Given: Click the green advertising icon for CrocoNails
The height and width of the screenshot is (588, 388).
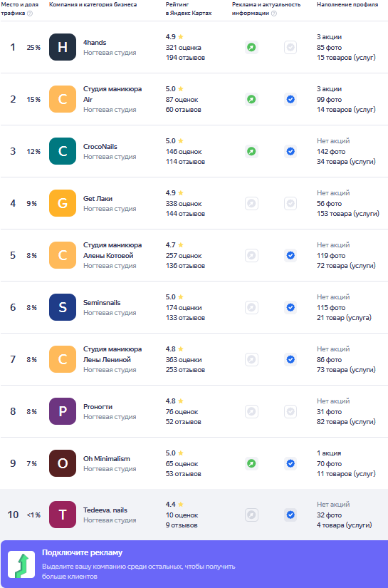Looking at the screenshot, I should tap(251, 152).
